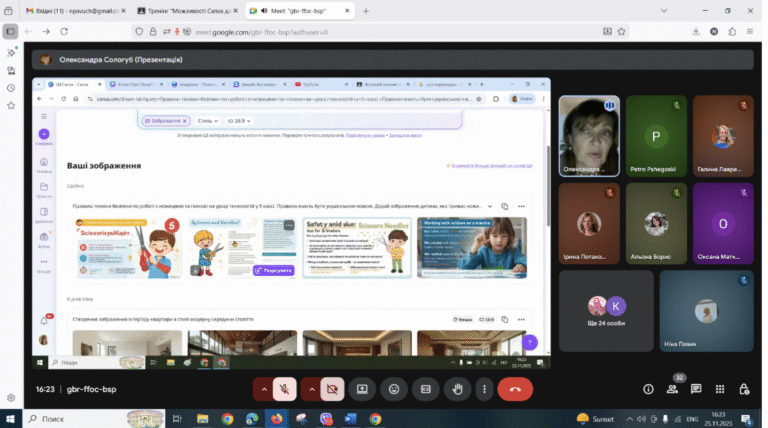Open more options three-dot menu
768x428 pixels.
[484, 389]
